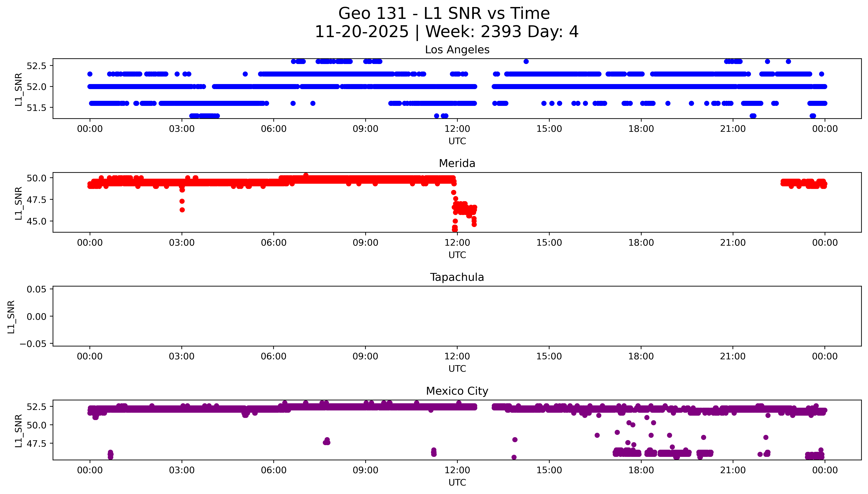This screenshot has width=868, height=494.
Task: Click the lowest red outlier point near 03:00 in Merida
Action: click(x=182, y=210)
